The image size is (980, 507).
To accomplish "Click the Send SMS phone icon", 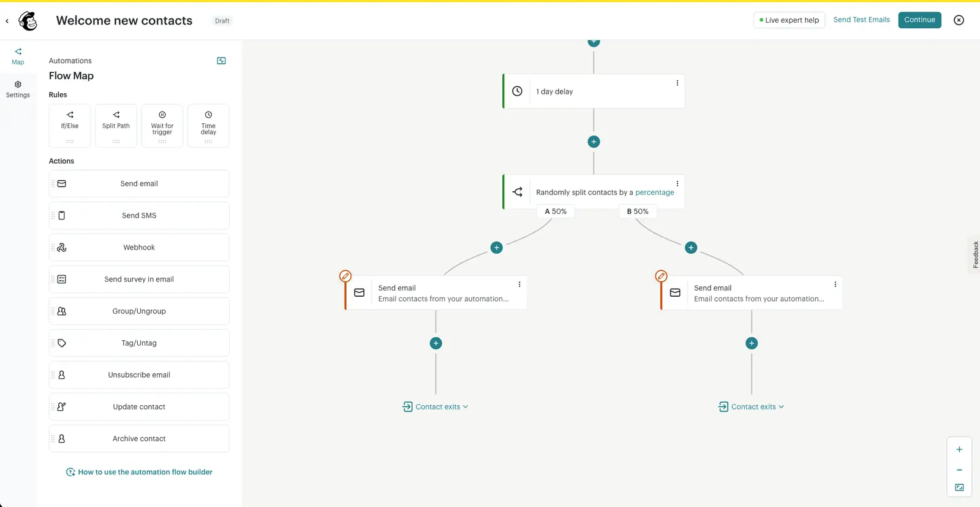I will 61,215.
